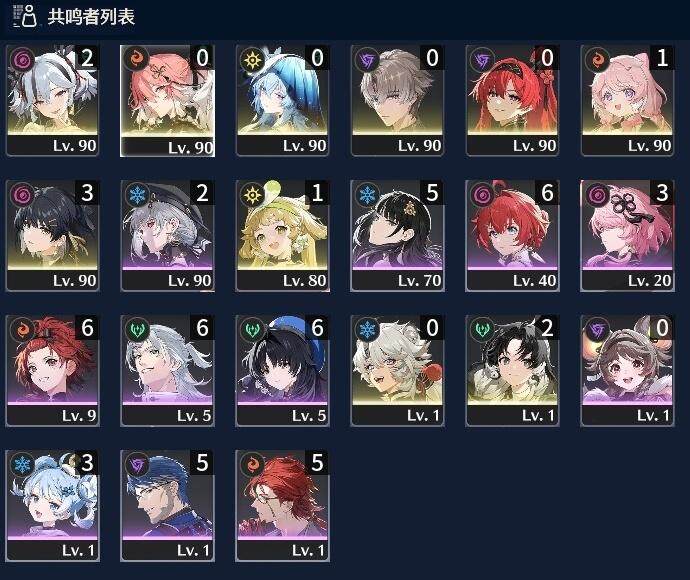Select the grey-haired male Lv. 5 aero character
The image size is (690, 580).
pyautogui.click(x=168, y=371)
